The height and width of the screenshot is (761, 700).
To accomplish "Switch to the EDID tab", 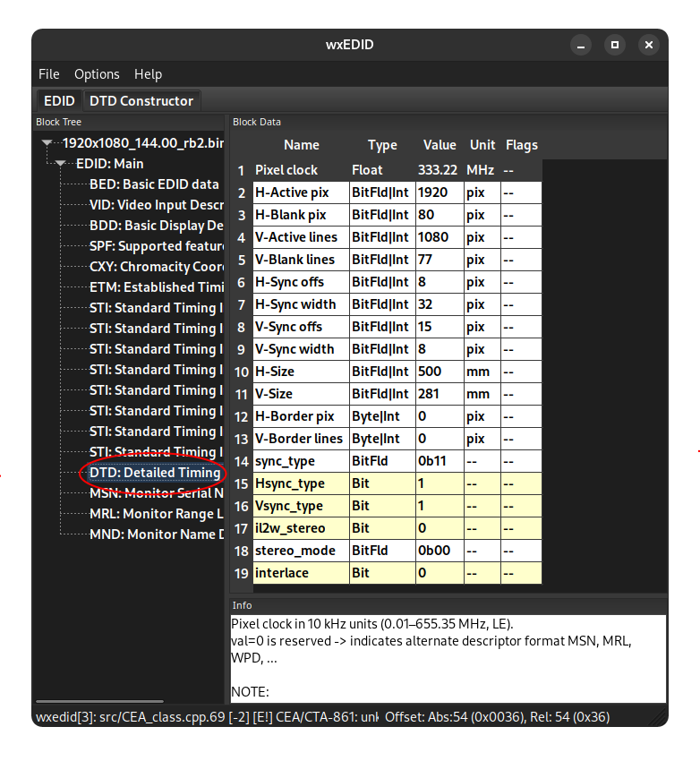I will pos(59,101).
